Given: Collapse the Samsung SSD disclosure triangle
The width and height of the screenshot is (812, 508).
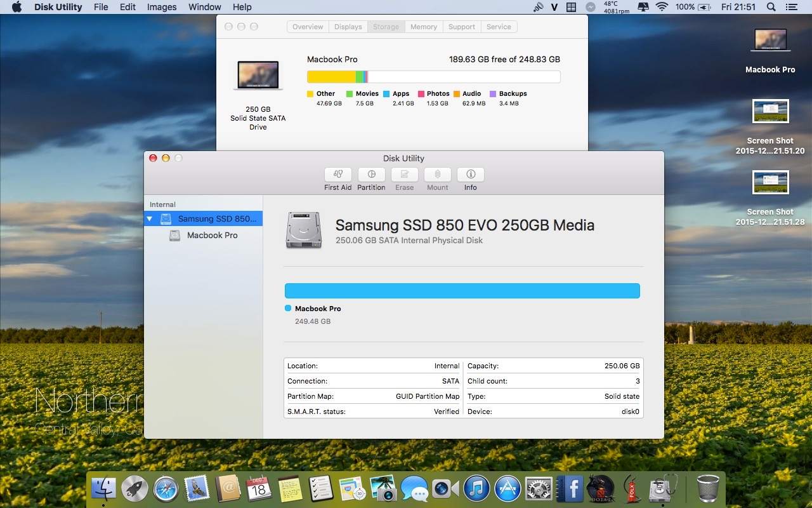Looking at the screenshot, I should (150, 219).
